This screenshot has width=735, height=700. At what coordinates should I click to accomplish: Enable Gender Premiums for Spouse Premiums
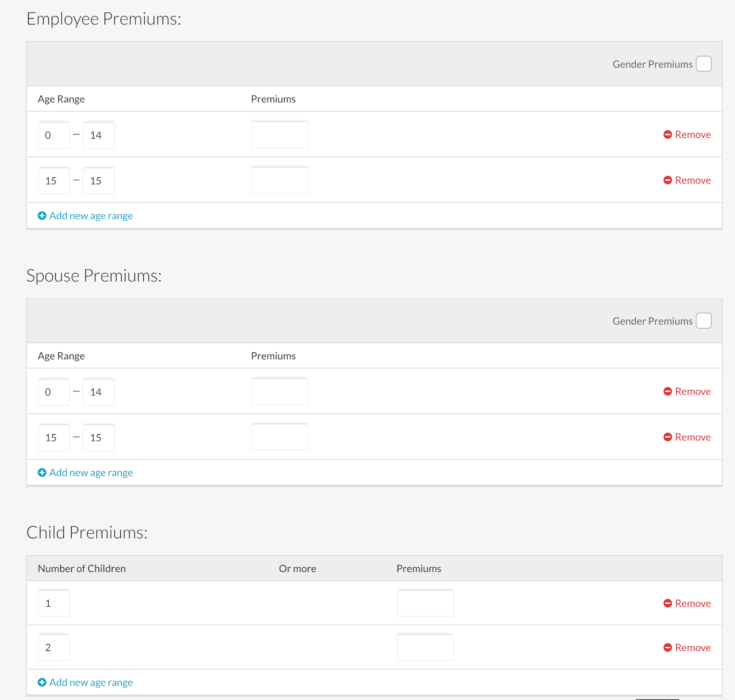[x=703, y=321]
